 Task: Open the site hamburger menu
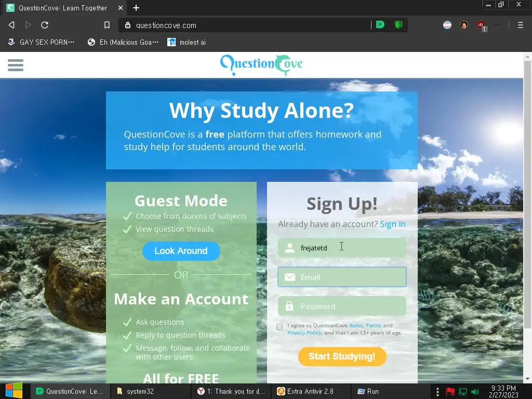(16, 65)
